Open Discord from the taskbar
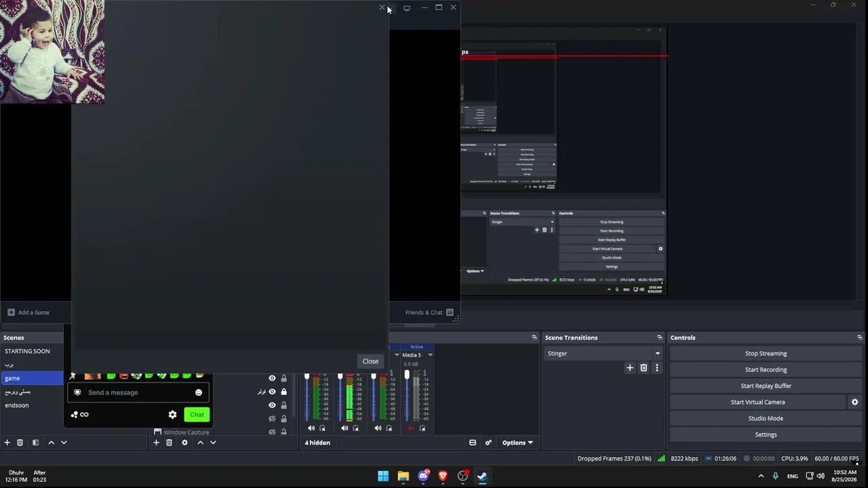This screenshot has height=488, width=868. point(423,476)
